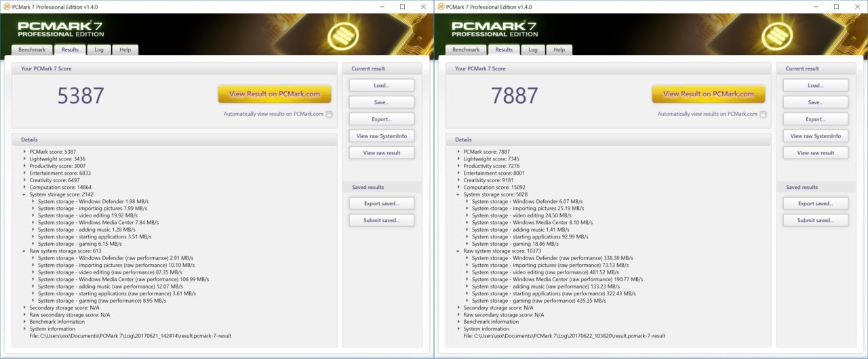Select Windows Media Center (raw performance) 106.99 MB/s
The image size is (868, 359).
click(x=123, y=279)
